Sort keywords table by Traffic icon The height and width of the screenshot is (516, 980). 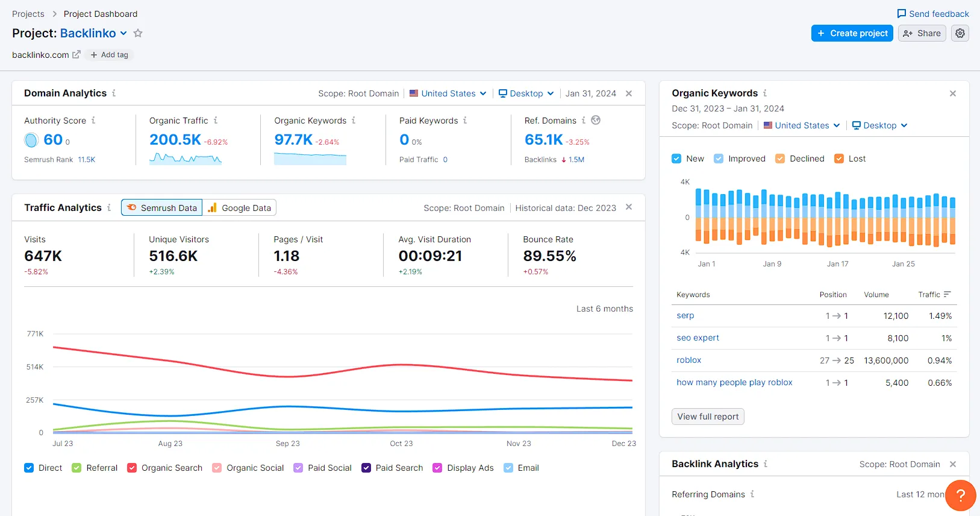click(x=947, y=294)
